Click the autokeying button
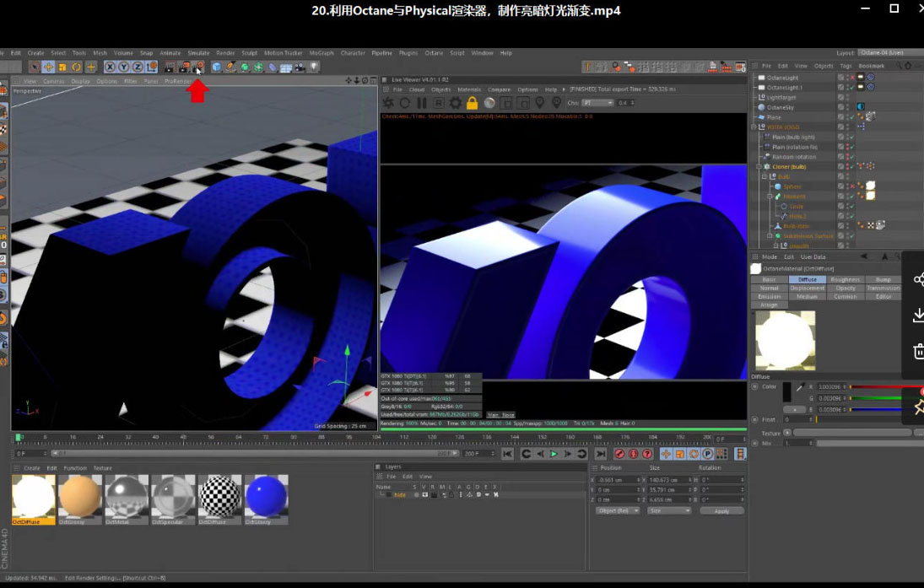Image resolution: width=924 pixels, height=588 pixels. (634, 454)
